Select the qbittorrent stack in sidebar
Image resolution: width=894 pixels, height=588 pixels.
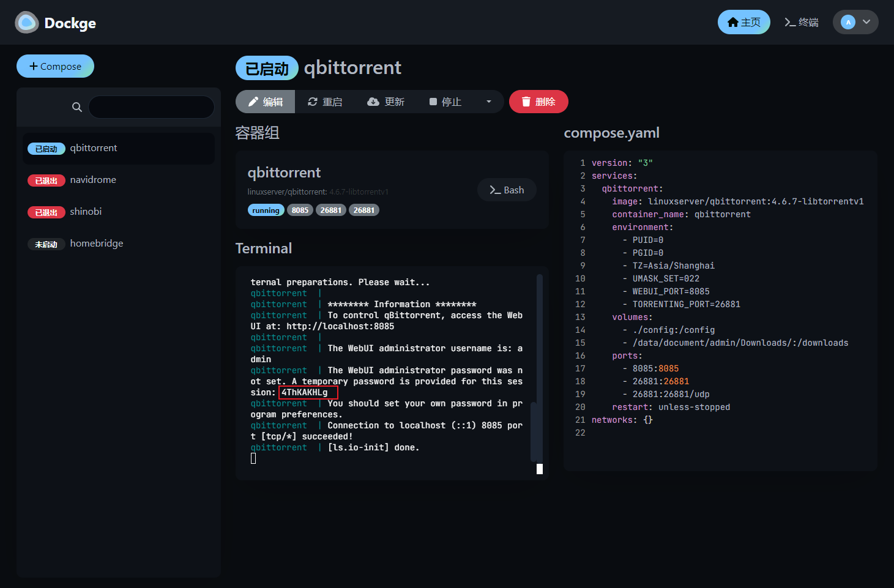(x=119, y=148)
